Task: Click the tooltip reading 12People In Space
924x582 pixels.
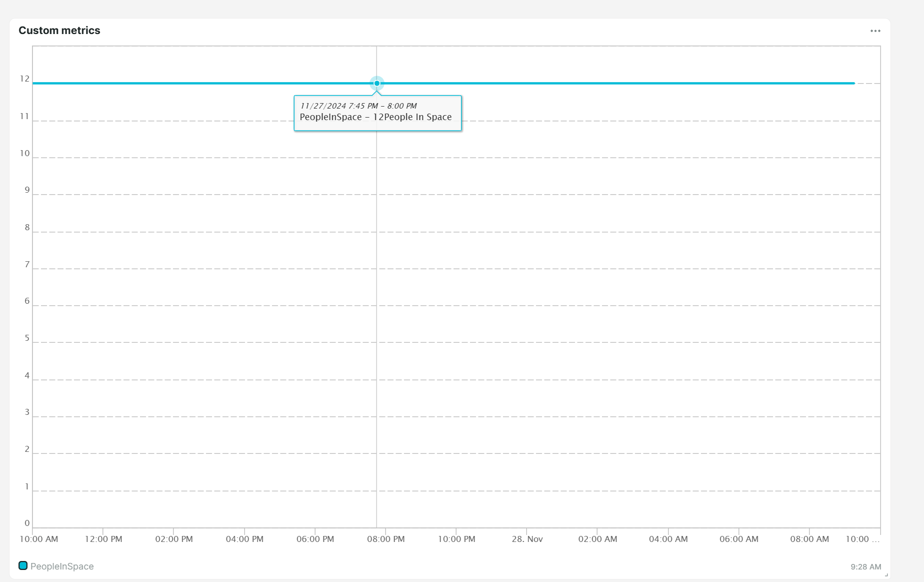Action: tap(377, 113)
